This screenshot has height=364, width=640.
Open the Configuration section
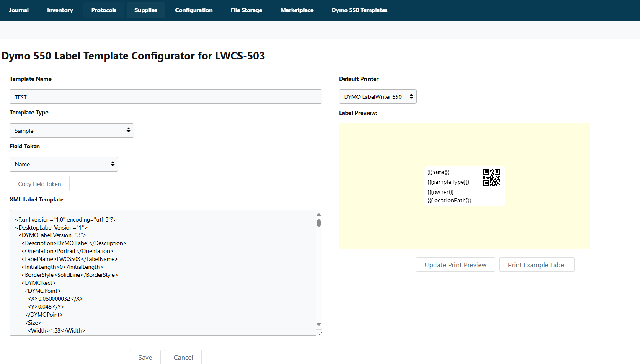pyautogui.click(x=194, y=10)
